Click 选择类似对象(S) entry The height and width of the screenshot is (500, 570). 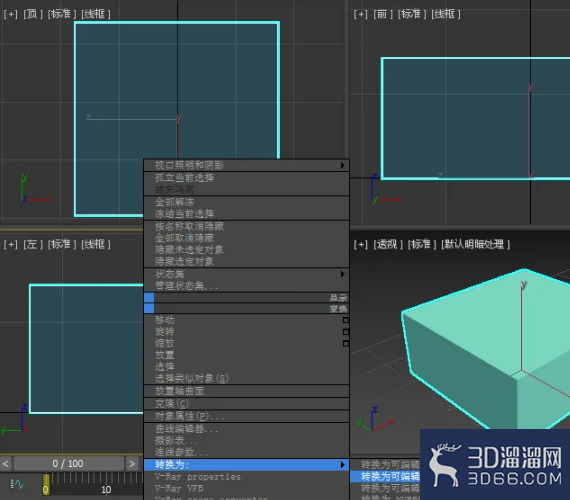(x=246, y=379)
